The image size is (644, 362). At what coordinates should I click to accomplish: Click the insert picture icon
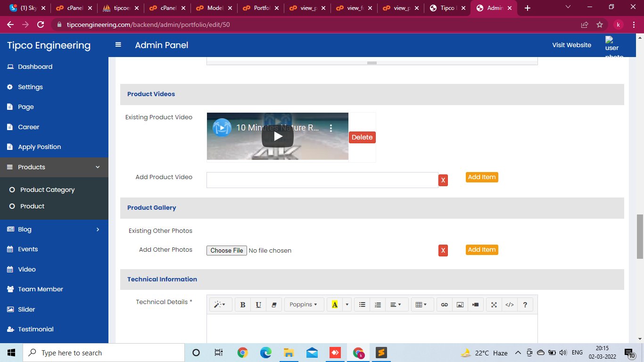click(x=460, y=305)
